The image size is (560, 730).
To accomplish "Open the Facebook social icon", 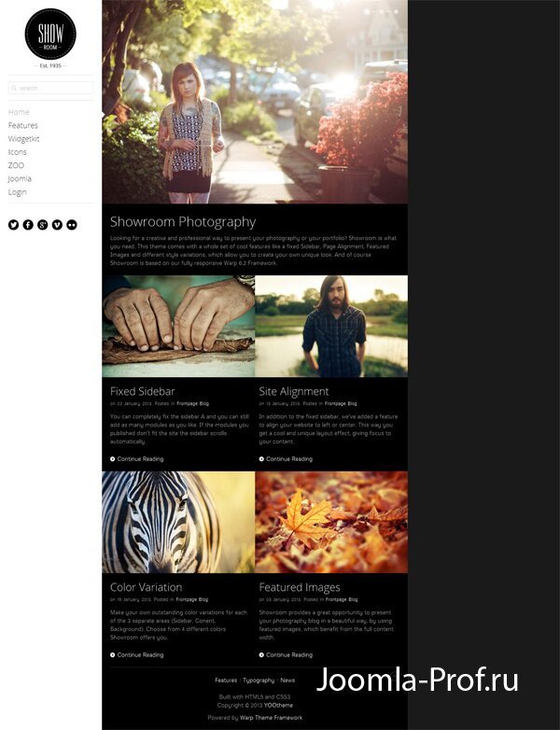I will (28, 225).
